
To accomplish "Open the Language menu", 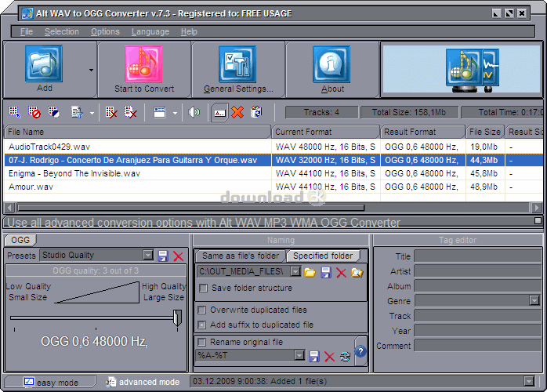I will pos(150,32).
